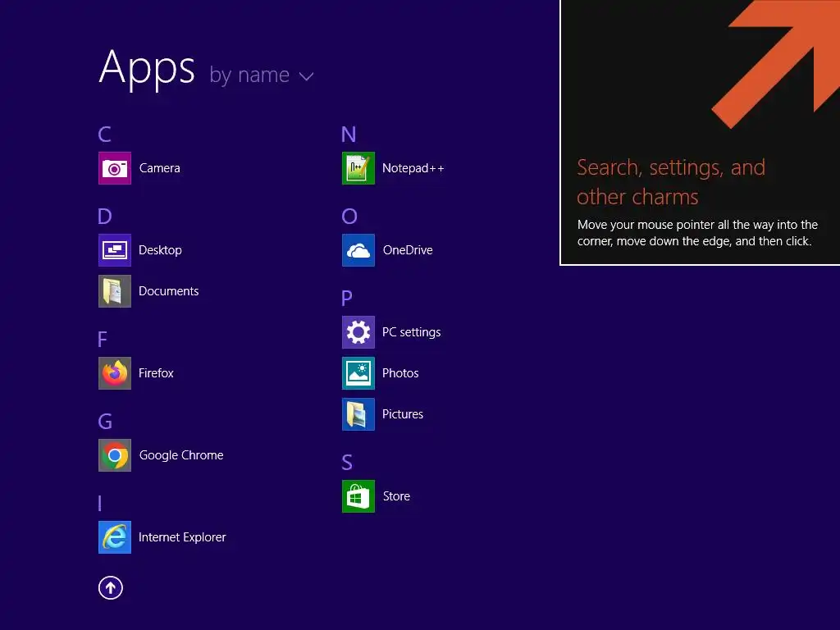Select the letter O group header
Image resolution: width=840 pixels, height=630 pixels.
(x=349, y=216)
